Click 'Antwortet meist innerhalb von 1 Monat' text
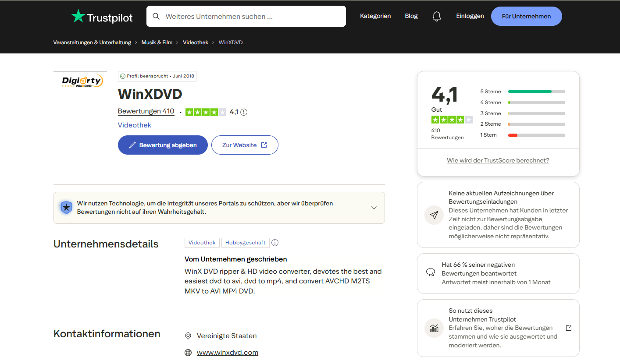The height and width of the screenshot is (364, 620). 496,282
